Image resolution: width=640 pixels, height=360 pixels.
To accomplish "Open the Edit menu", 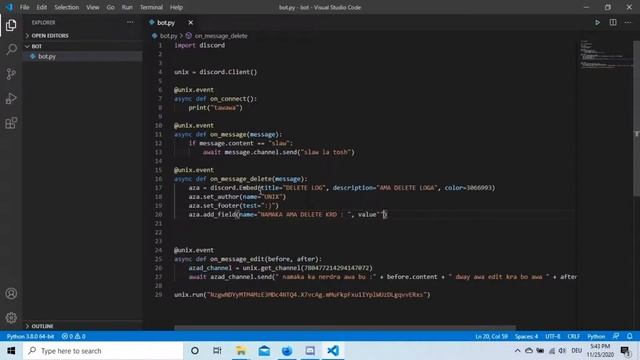I will 42,7.
